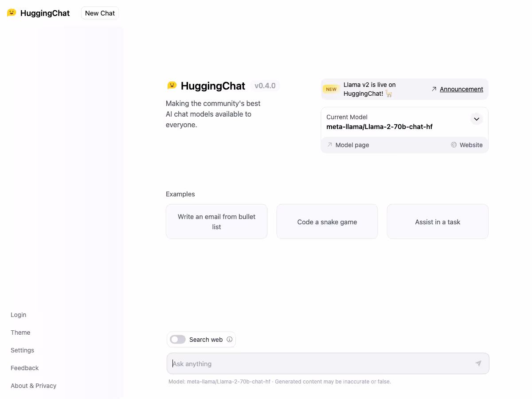Screen dimensions: 532x399
Task: Click the Search web info icon
Action: coord(230,340)
